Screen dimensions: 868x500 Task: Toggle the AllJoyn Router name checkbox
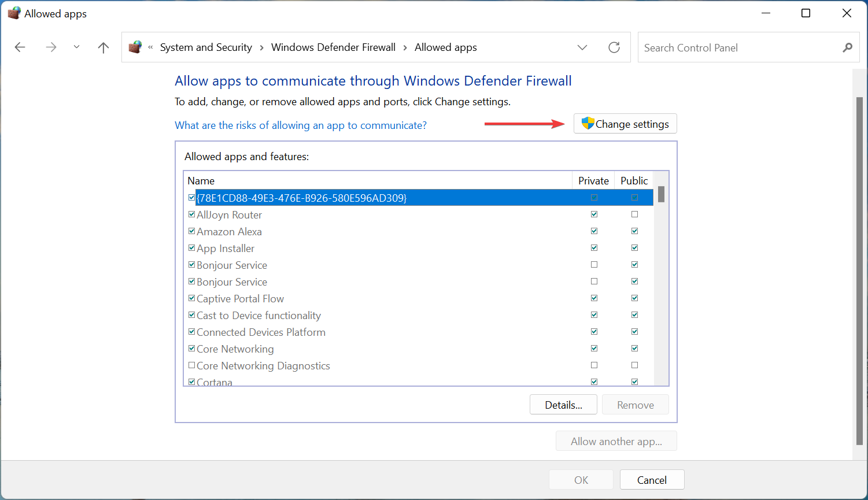tap(192, 214)
